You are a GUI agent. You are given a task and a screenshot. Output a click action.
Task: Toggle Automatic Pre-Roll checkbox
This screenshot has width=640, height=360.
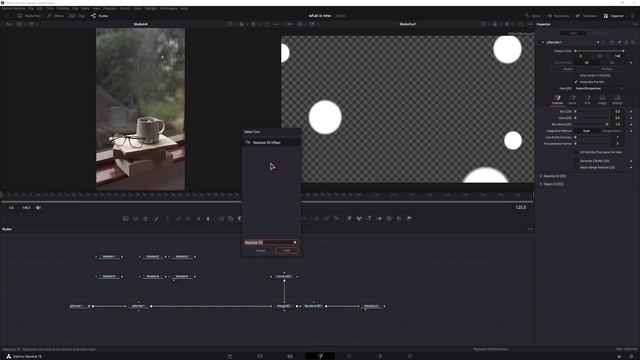tap(576, 82)
